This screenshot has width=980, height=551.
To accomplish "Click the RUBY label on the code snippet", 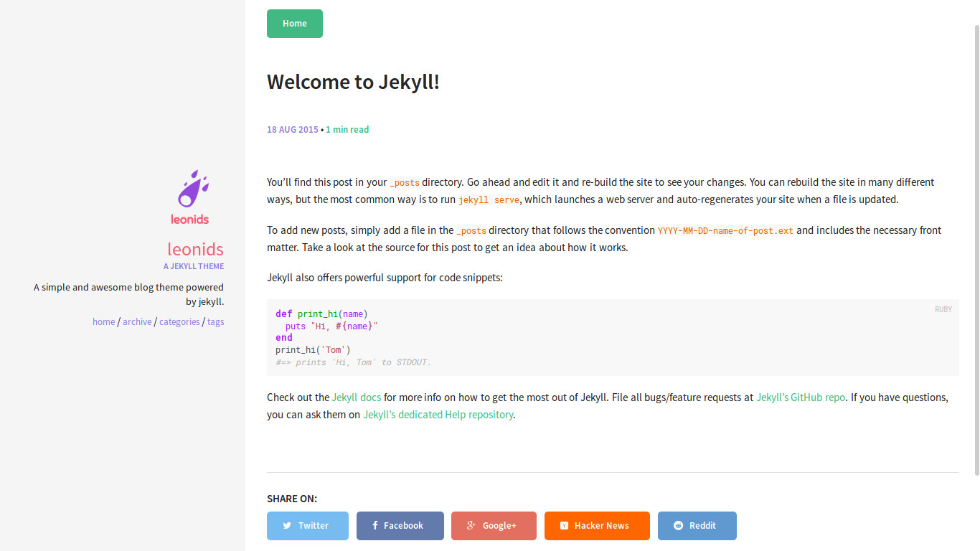I will coord(943,309).
